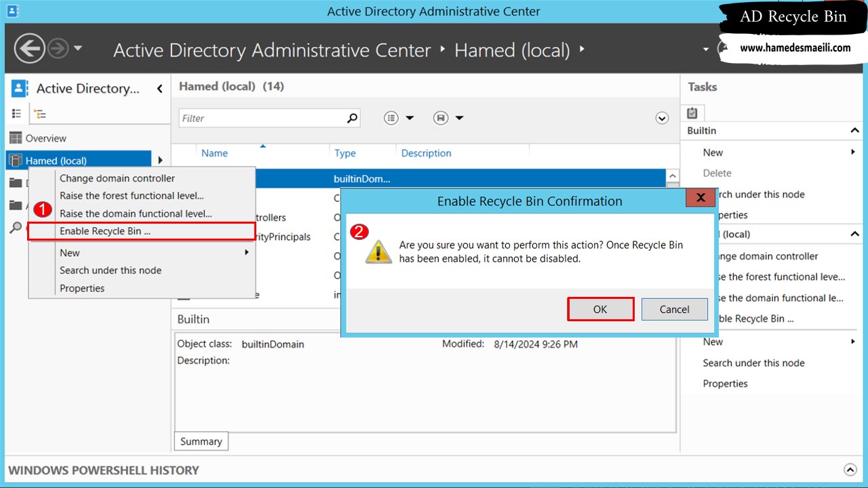868x488 pixels.
Task: Sort by the Description column header
Action: 426,153
